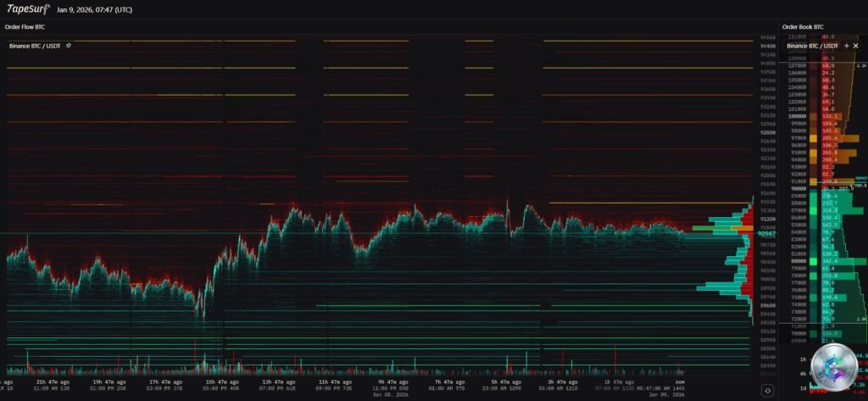
Task: Click the 90000 price row in order book
Action: (x=798, y=189)
